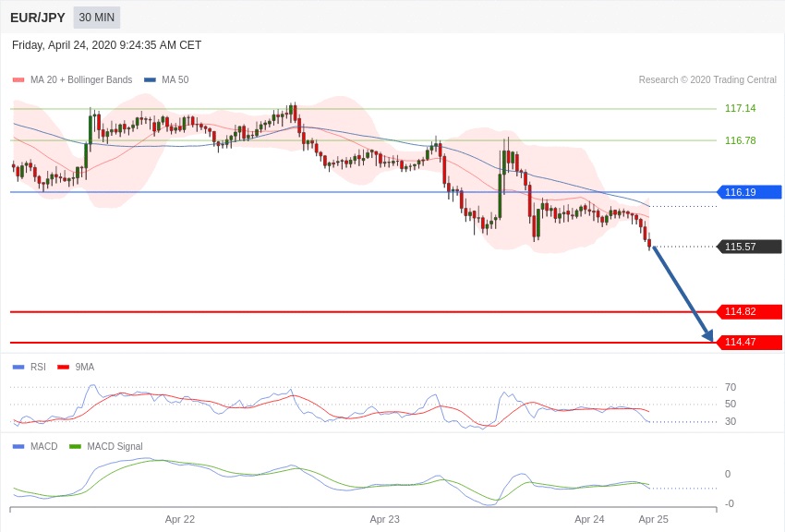Screen dimensions: 785x532
Task: Click the 9MA legend red swatch
Action: point(63,367)
